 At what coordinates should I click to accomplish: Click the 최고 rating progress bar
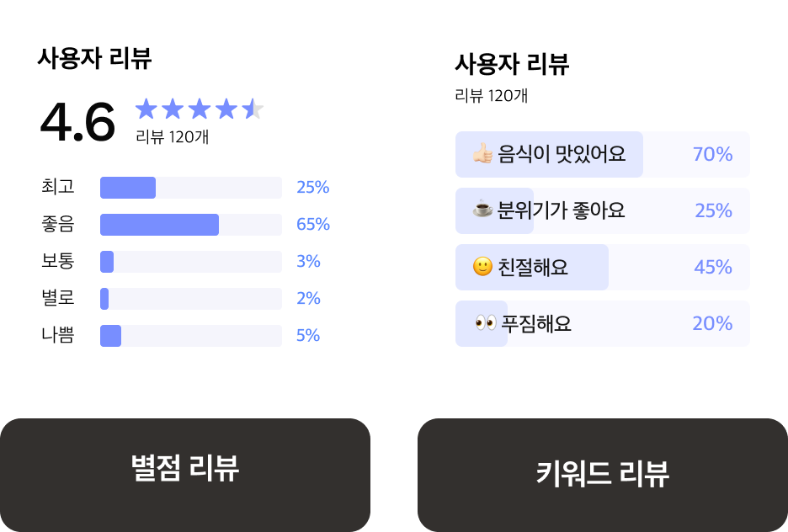190,188
